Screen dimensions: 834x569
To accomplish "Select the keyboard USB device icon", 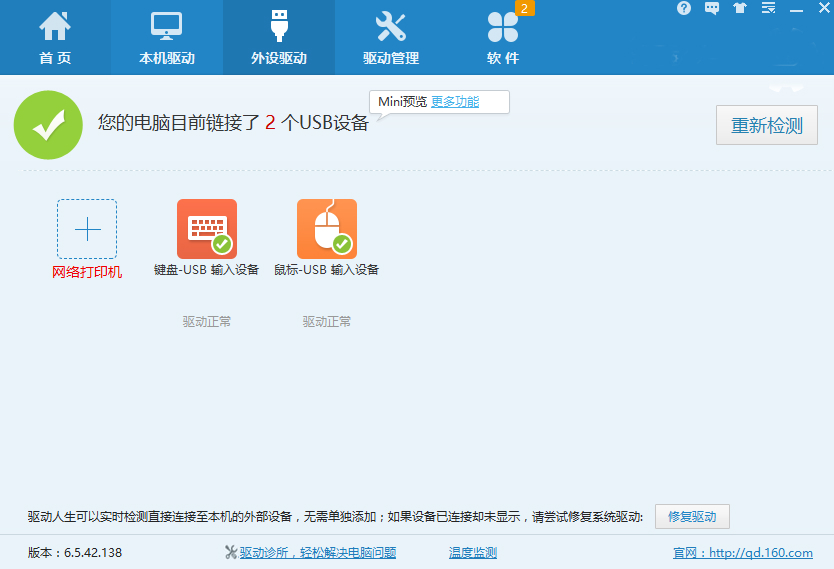I will pos(207,229).
